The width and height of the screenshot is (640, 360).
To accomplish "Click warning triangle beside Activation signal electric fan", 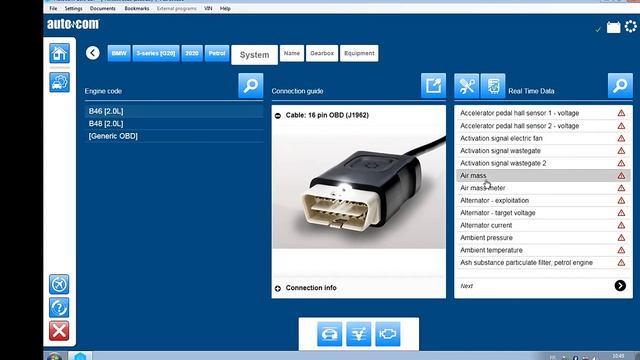I will click(621, 138).
